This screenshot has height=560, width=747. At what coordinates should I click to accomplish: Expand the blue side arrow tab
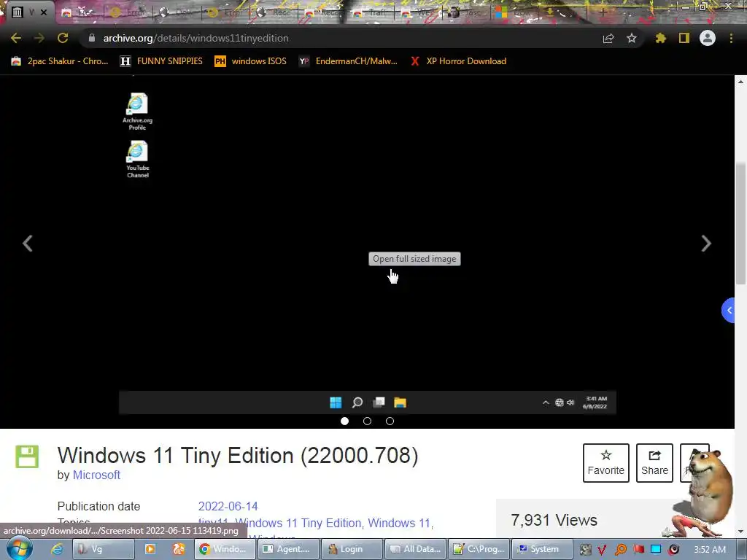729,310
